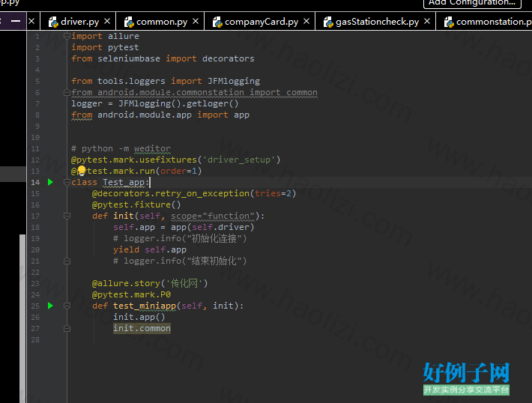The image size is (532, 403).
Task: Click the Python file icon on driver.py tab
Action: [53, 22]
